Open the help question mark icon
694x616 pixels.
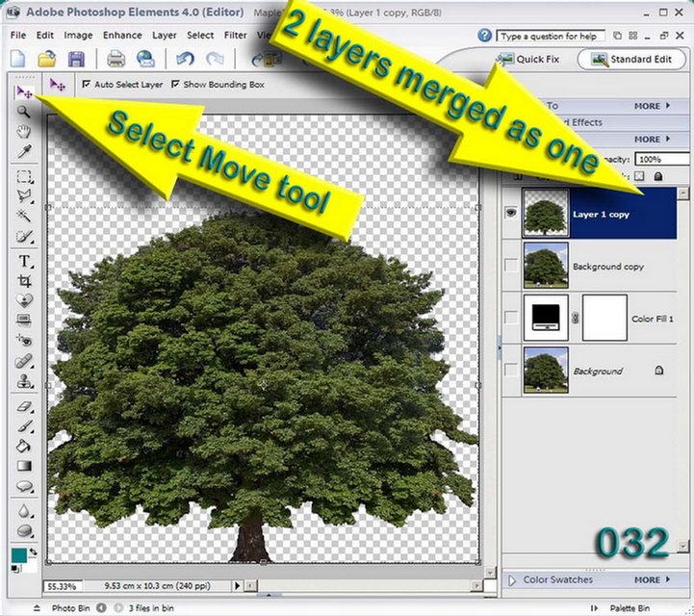click(485, 35)
